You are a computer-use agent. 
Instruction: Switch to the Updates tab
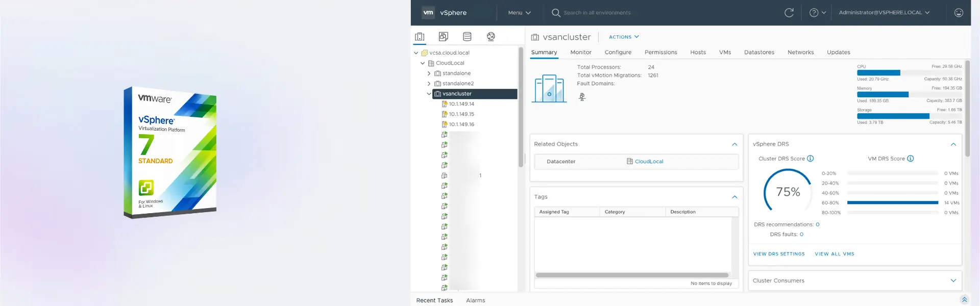[x=839, y=53]
